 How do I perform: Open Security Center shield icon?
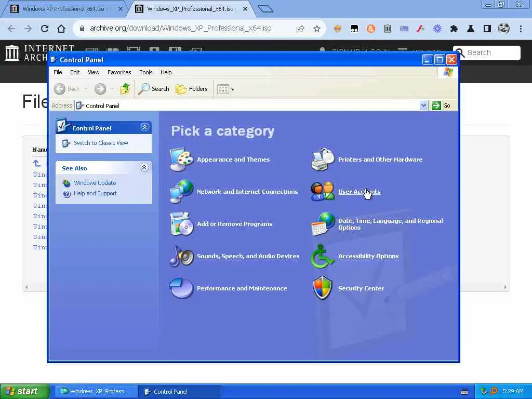pyautogui.click(x=322, y=288)
